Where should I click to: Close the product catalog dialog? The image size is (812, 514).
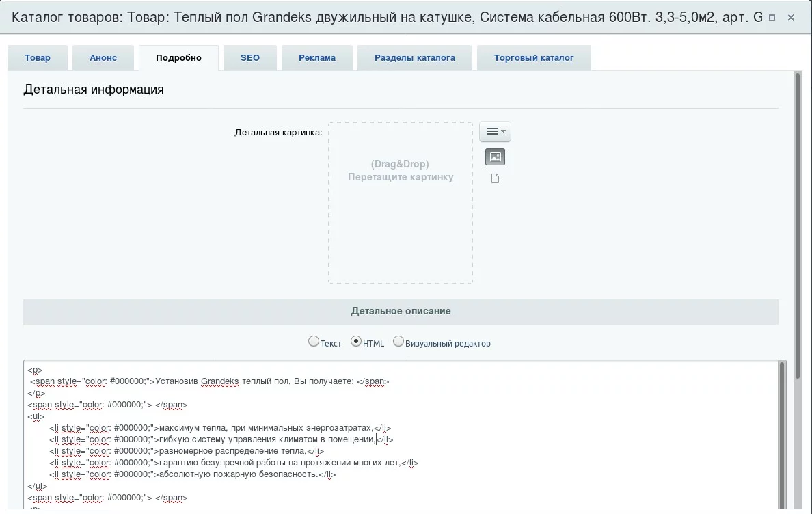(x=791, y=18)
